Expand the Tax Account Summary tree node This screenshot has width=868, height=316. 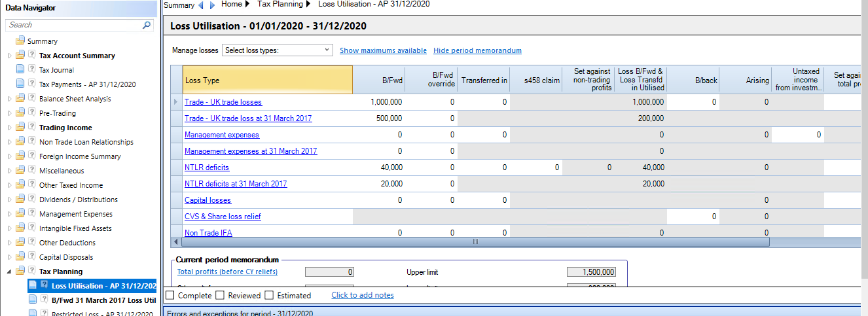click(x=9, y=56)
